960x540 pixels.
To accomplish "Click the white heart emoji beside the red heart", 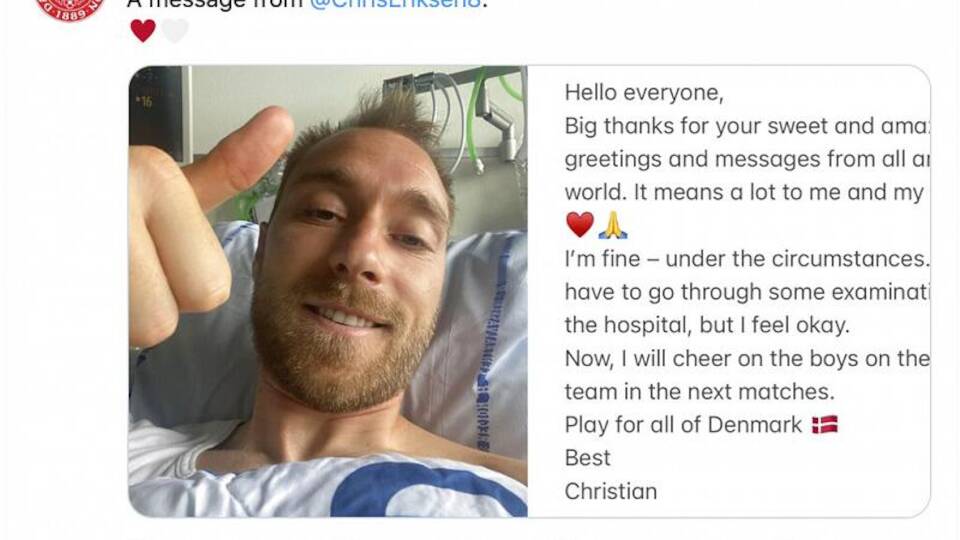I will (x=175, y=31).
